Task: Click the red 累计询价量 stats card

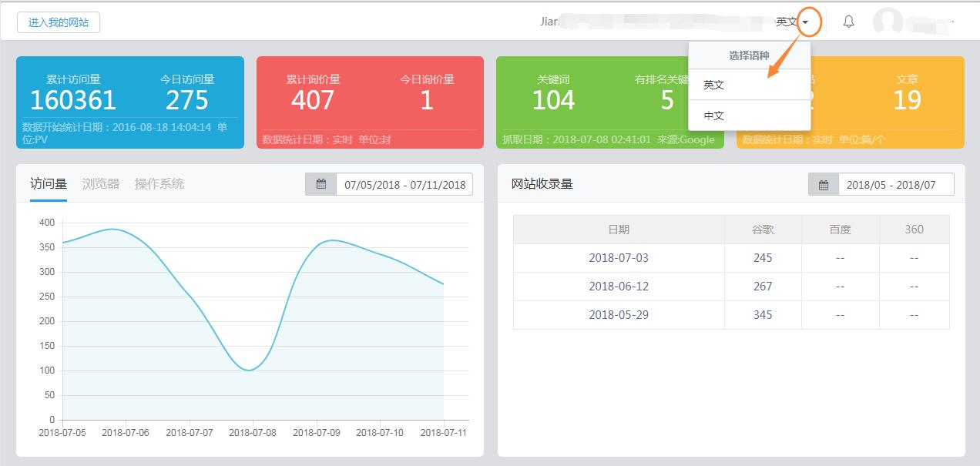Action: [x=370, y=102]
